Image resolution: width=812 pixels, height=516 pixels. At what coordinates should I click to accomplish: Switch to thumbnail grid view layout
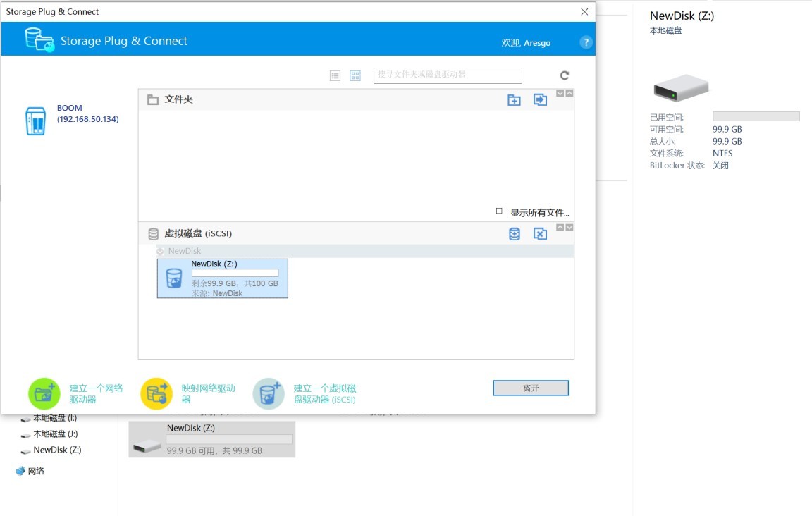coord(355,75)
